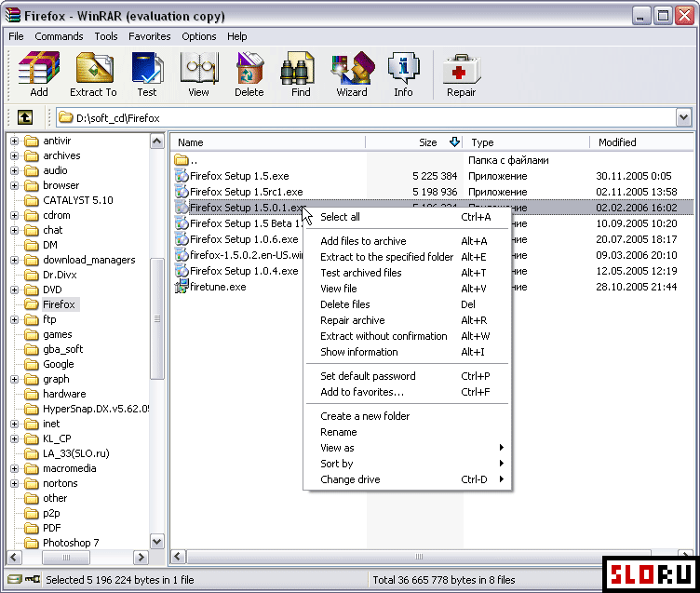
Task: Click folder tree scroll up arrow
Action: [x=156, y=142]
